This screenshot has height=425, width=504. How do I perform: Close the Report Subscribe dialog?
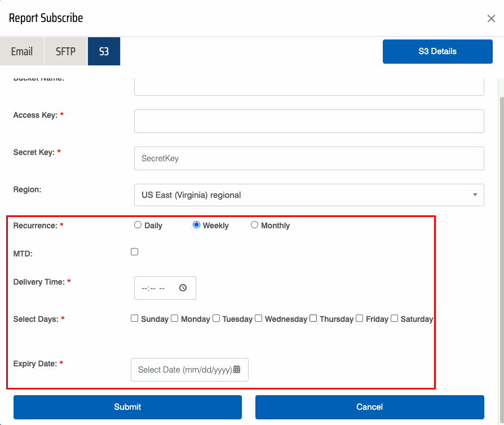(x=491, y=19)
